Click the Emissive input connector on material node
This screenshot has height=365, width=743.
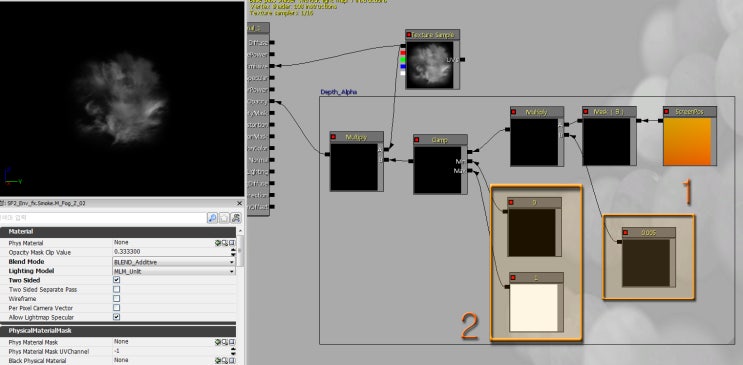click(x=272, y=66)
